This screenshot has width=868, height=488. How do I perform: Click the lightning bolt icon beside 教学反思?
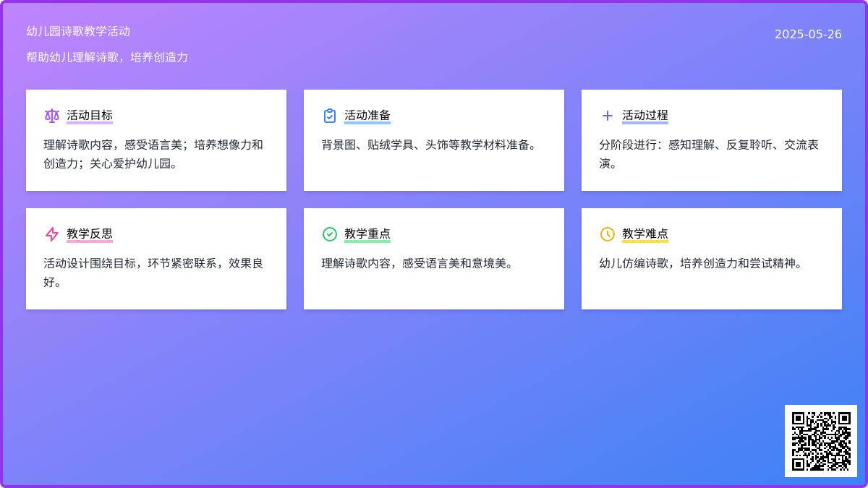51,234
